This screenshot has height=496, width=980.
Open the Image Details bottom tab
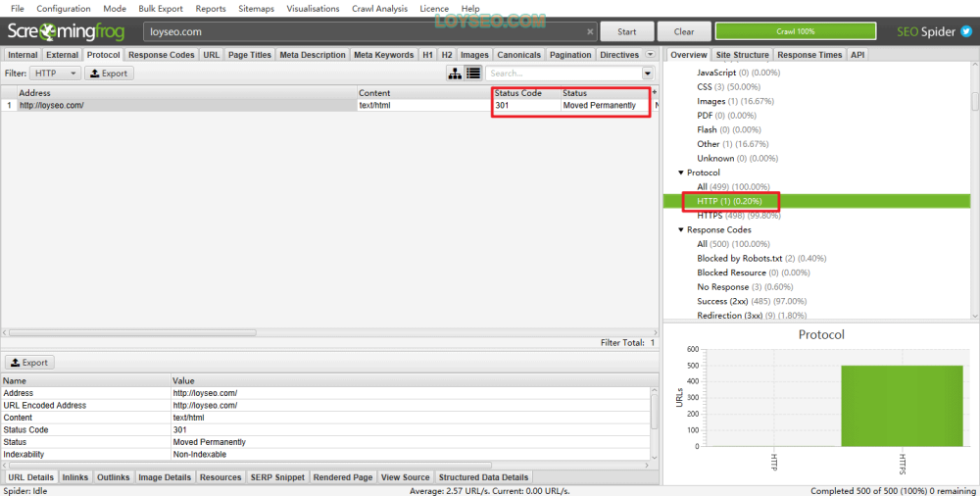point(165,476)
